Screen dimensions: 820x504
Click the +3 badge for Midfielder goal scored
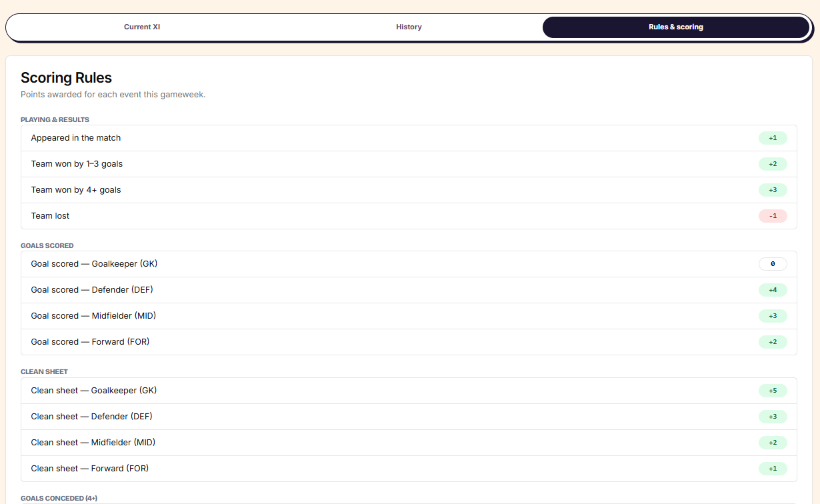point(773,316)
